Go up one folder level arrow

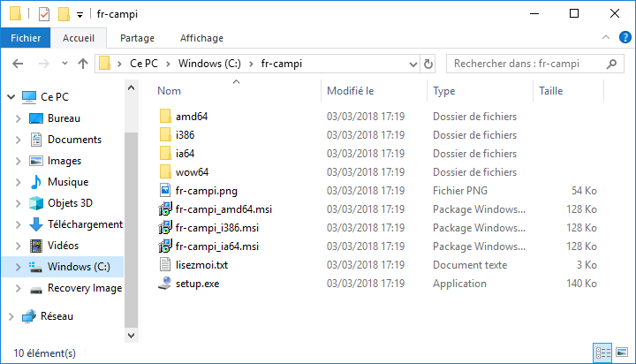point(83,64)
